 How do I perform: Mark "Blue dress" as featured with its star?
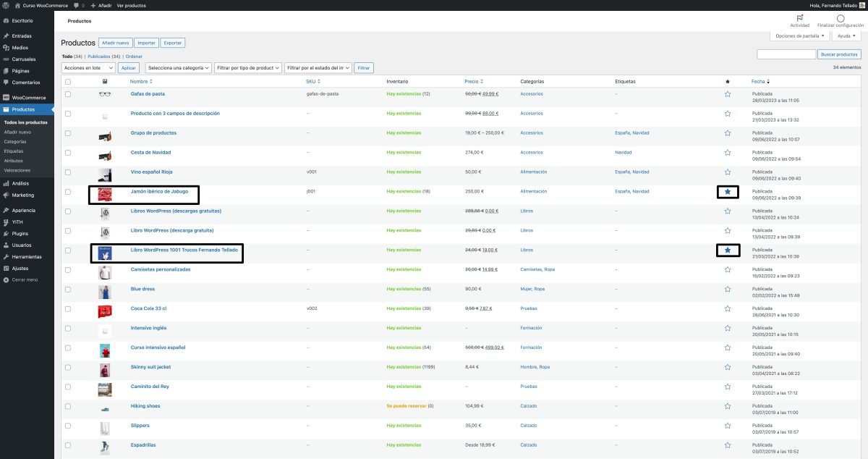(727, 289)
